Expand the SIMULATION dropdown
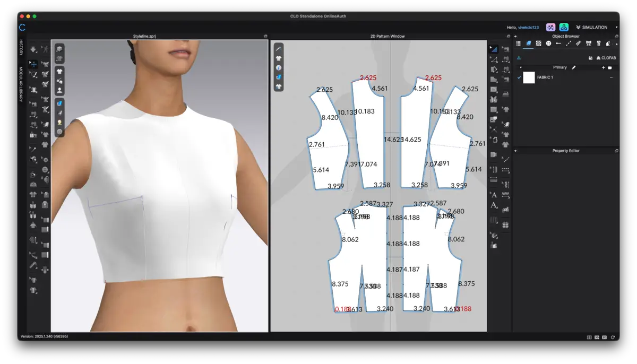Viewport: 637px width, 364px height. pyautogui.click(x=594, y=27)
